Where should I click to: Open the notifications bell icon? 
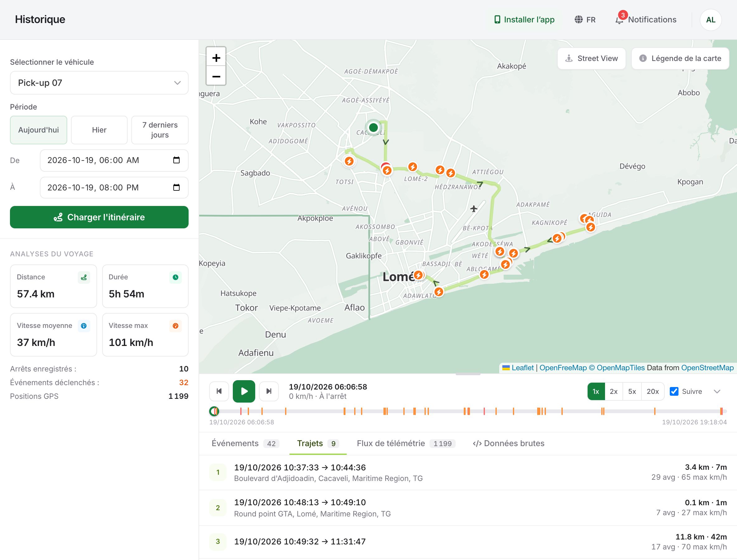click(619, 20)
